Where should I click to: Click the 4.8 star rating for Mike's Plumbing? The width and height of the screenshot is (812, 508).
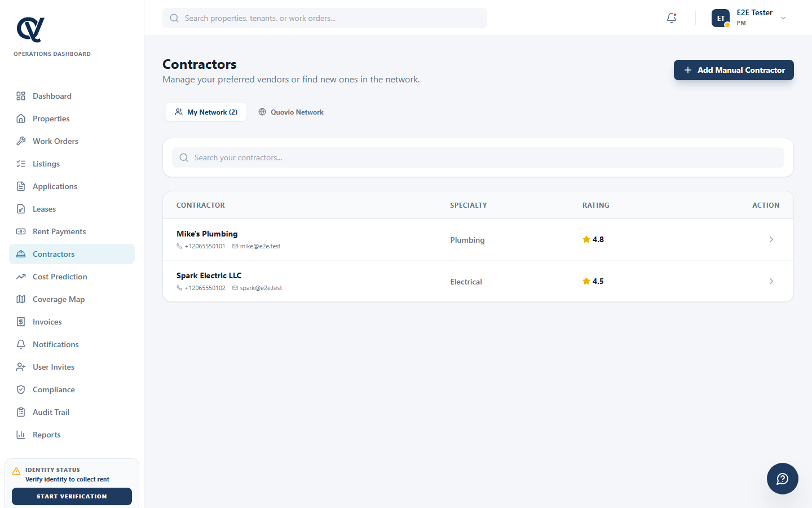coord(593,239)
